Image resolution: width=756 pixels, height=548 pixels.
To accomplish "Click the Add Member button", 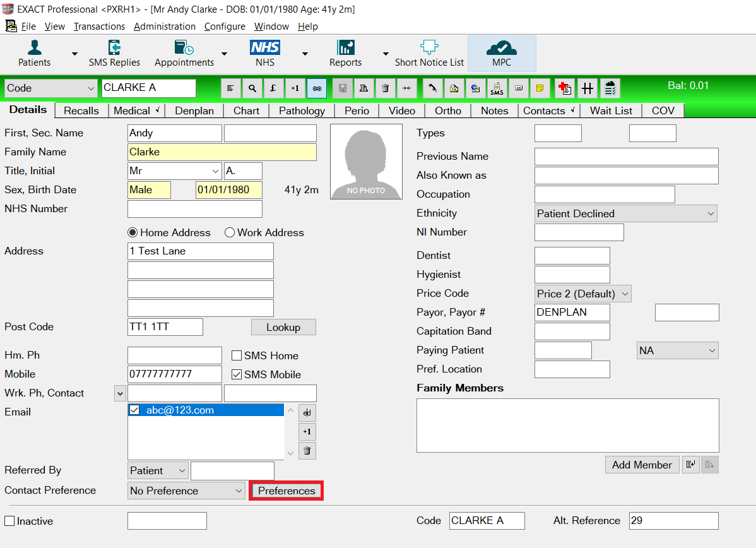I will tap(642, 465).
